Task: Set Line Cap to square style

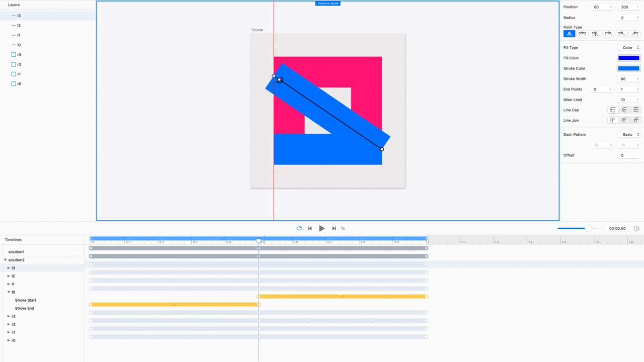Action: [x=636, y=110]
